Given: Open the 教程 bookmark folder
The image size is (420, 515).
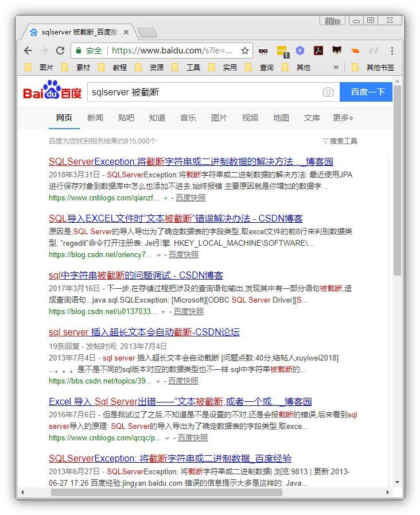Looking at the screenshot, I should tap(112, 68).
